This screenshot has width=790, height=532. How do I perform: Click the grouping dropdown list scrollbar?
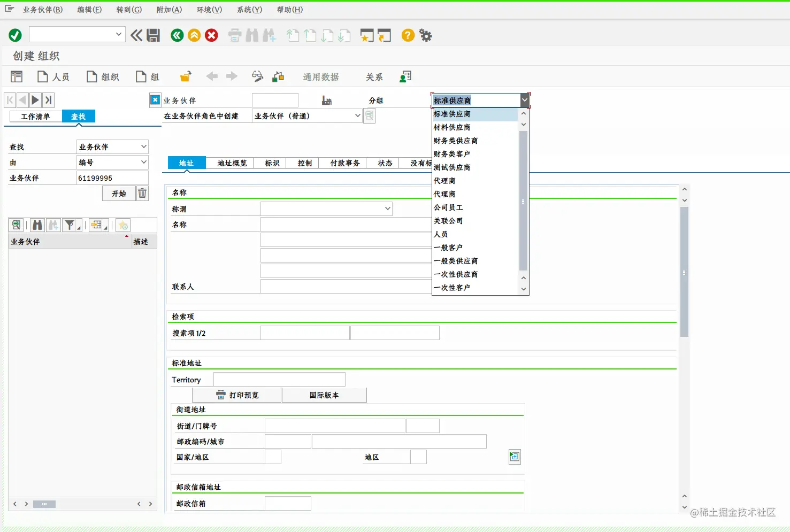523,201
